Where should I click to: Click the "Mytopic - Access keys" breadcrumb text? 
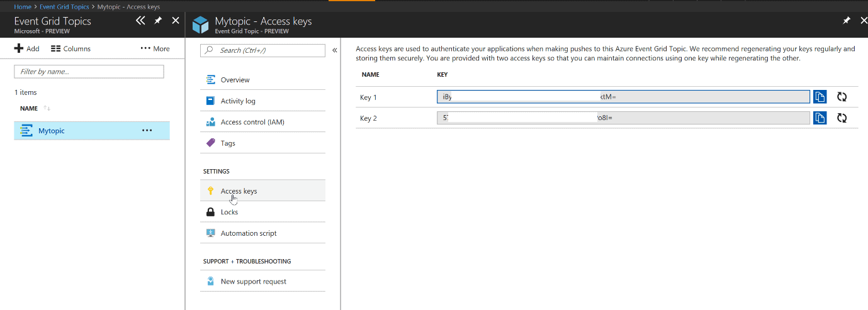coord(128,7)
